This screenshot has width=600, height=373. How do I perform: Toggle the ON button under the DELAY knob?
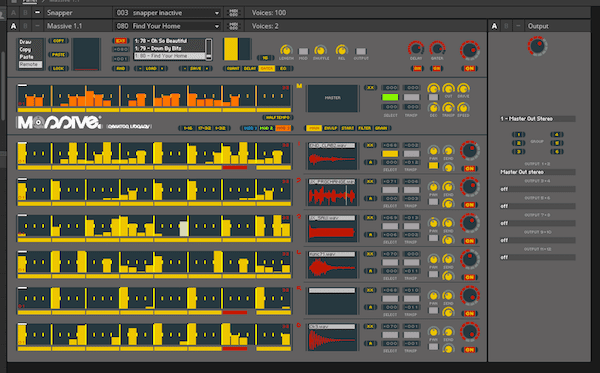pyautogui.click(x=417, y=68)
